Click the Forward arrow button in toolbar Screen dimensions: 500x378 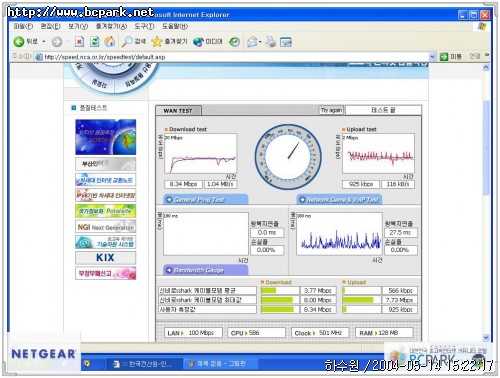(57, 42)
